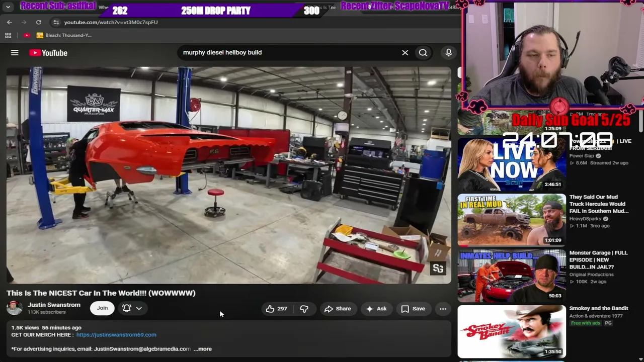Open the YouTube guide hamburger menu
The height and width of the screenshot is (362, 644).
coord(15,53)
